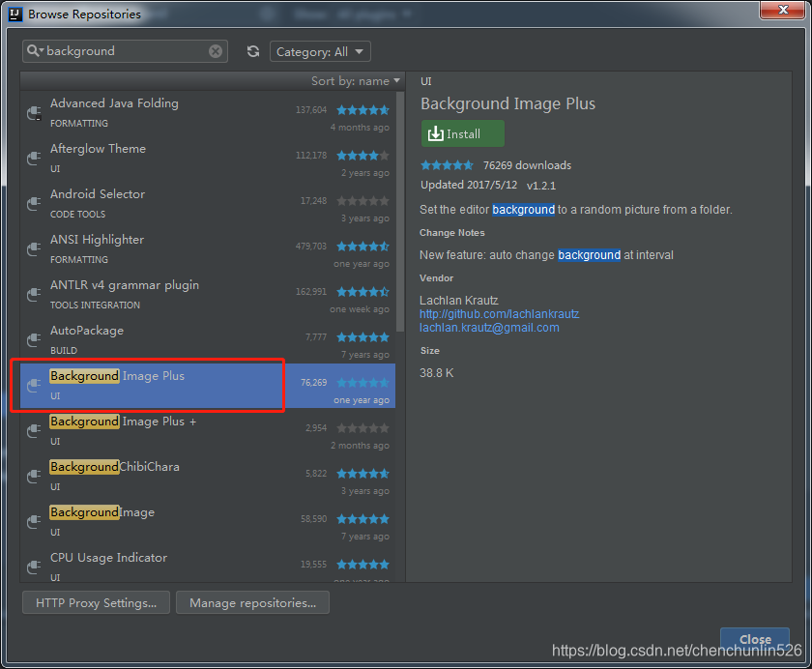Click the vendor name Lachlan Krautz
This screenshot has width=812, height=669.
(x=459, y=301)
